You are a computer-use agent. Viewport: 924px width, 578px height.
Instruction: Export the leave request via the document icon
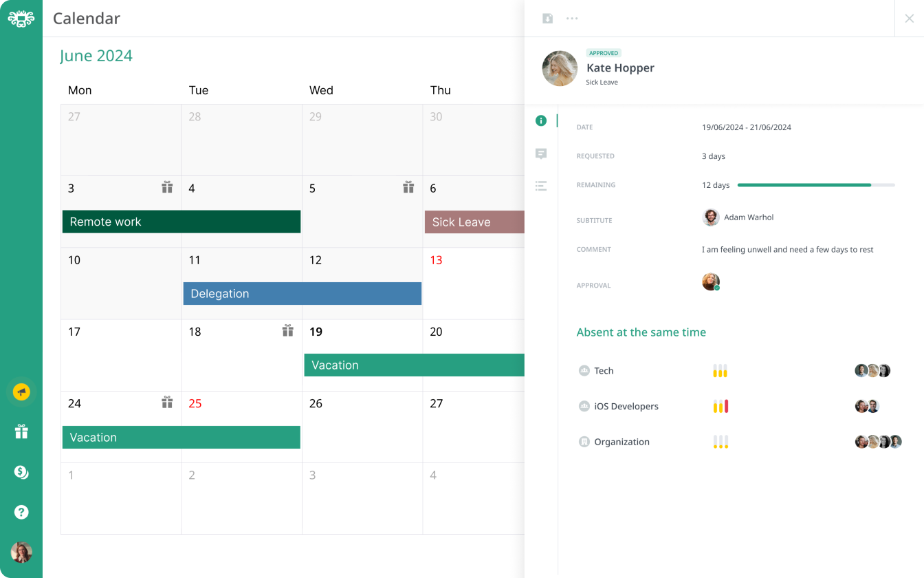click(x=547, y=18)
